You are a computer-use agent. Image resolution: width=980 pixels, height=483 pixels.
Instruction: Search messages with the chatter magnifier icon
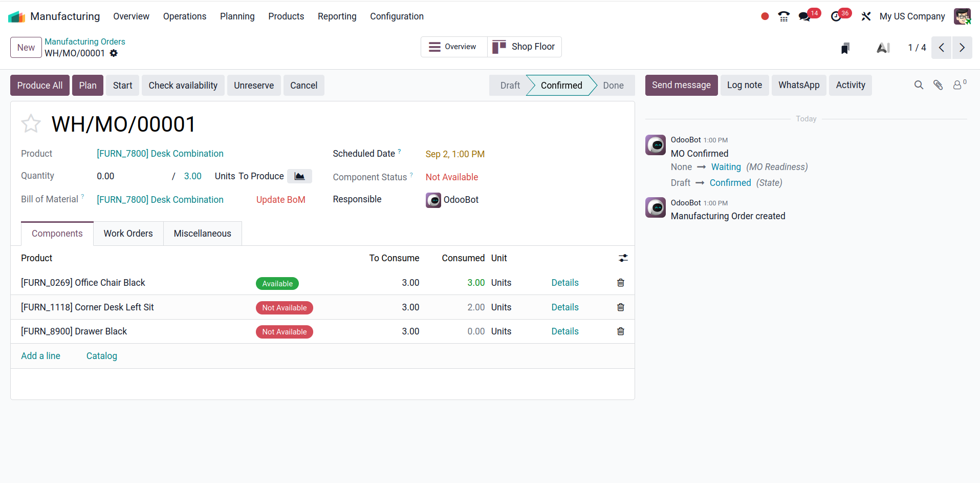click(919, 85)
